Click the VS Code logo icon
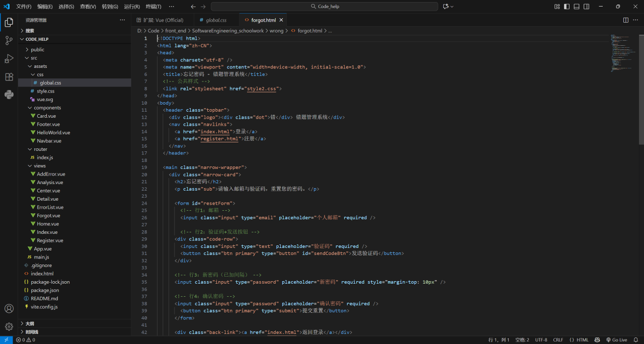This screenshot has width=644, height=344. click(x=7, y=7)
